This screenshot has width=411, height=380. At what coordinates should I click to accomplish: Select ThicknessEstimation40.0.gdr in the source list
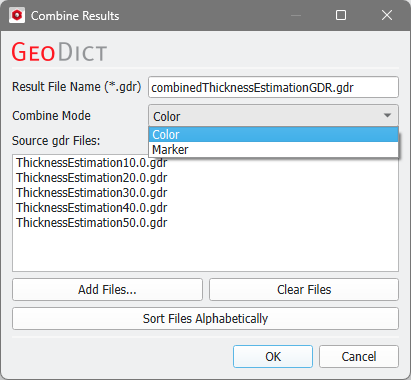coord(92,208)
